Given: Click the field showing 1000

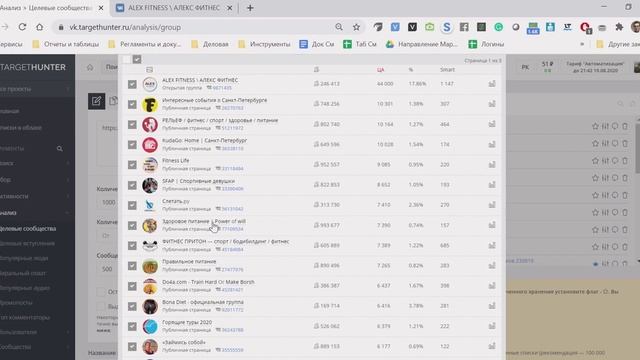Looking at the screenshot, I should 108,202.
